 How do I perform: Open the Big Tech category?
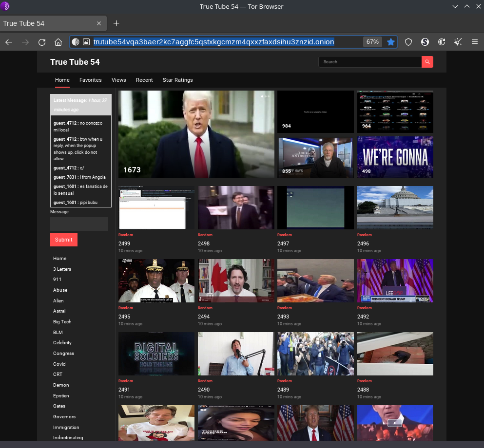[x=62, y=321]
